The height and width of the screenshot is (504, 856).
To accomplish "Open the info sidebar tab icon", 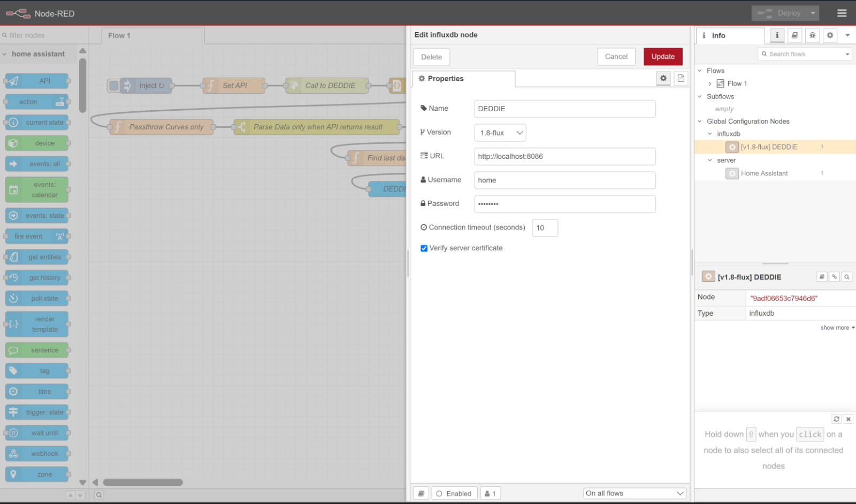I will (777, 35).
